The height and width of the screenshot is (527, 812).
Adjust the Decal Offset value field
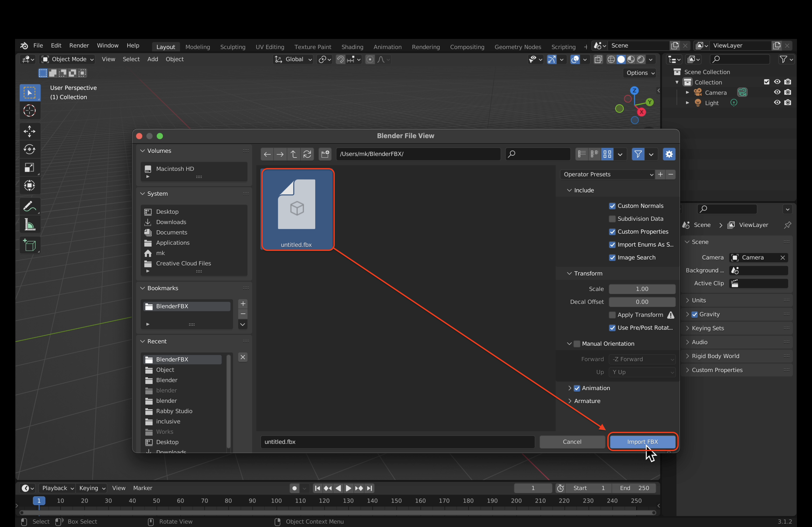642,302
